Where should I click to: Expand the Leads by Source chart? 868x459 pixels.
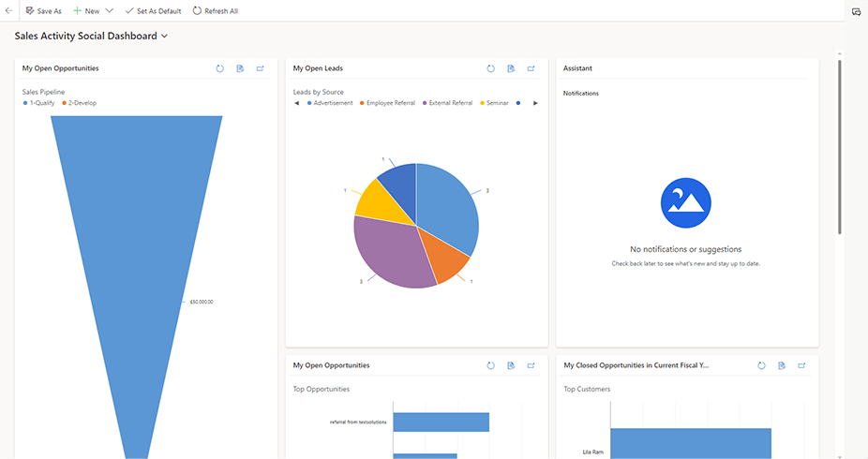pyautogui.click(x=531, y=68)
